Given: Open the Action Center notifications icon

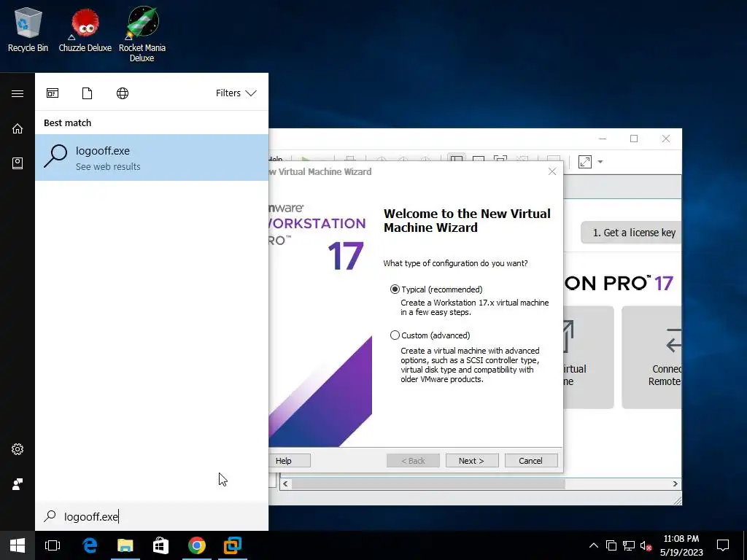Looking at the screenshot, I should (723, 545).
